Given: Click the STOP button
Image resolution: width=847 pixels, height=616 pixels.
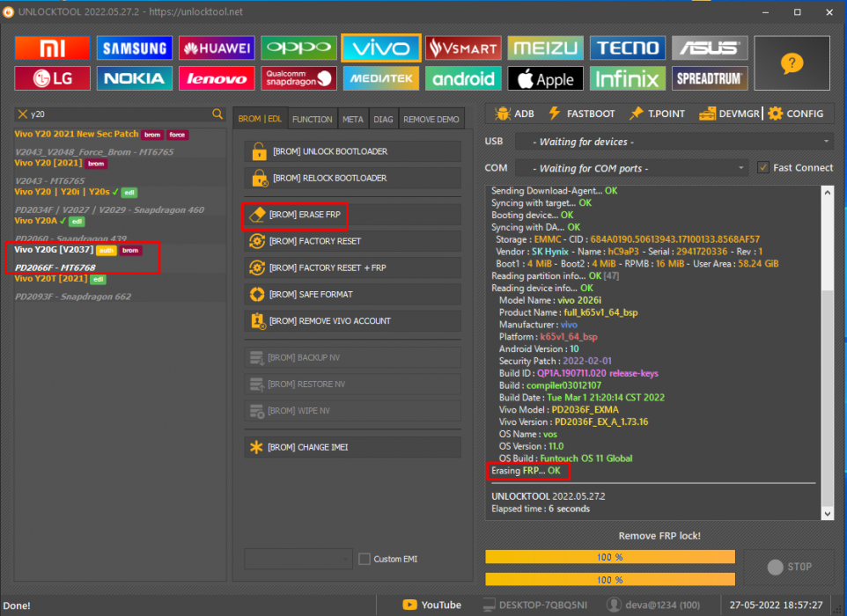Looking at the screenshot, I should (x=789, y=567).
